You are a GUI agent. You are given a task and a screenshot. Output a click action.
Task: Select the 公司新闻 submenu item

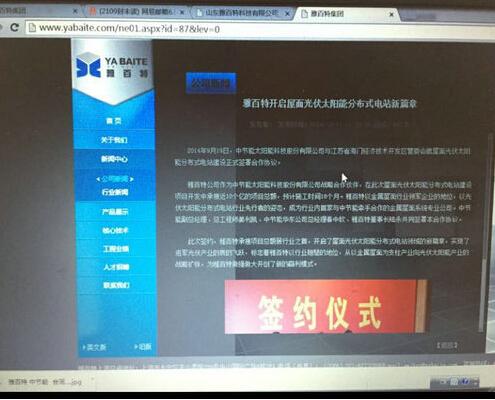[115, 179]
